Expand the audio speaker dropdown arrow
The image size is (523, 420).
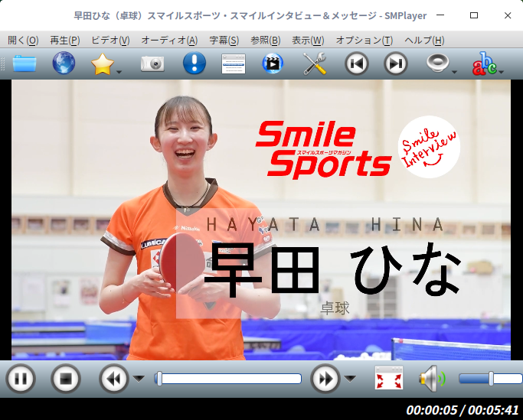pyautogui.click(x=454, y=72)
